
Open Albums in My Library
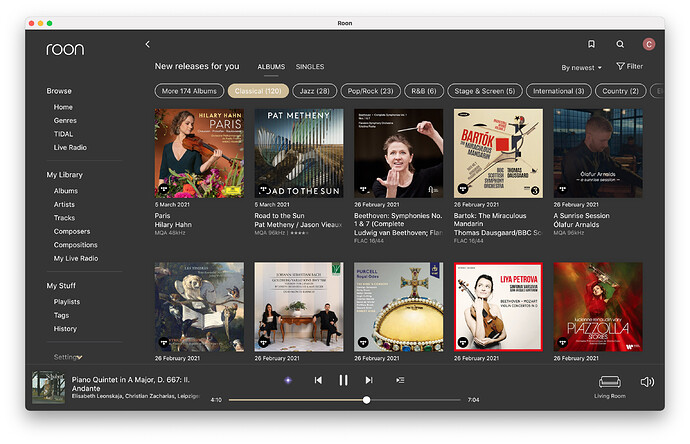[66, 191]
